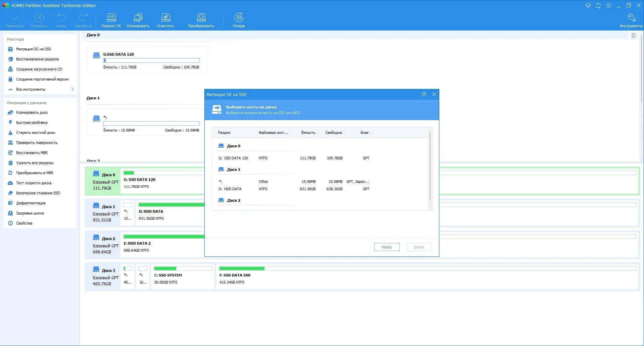Open the Перенос ОС wizard icon

point(111,17)
